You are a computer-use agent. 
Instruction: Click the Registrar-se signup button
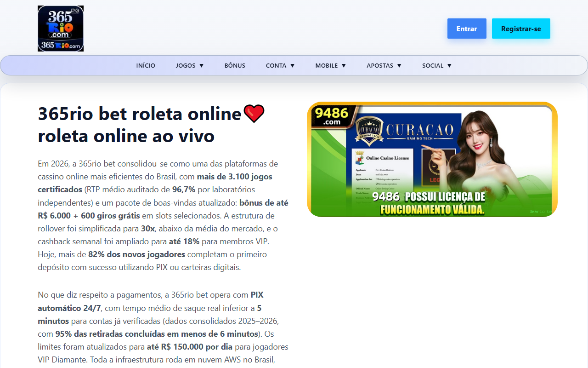point(521,29)
